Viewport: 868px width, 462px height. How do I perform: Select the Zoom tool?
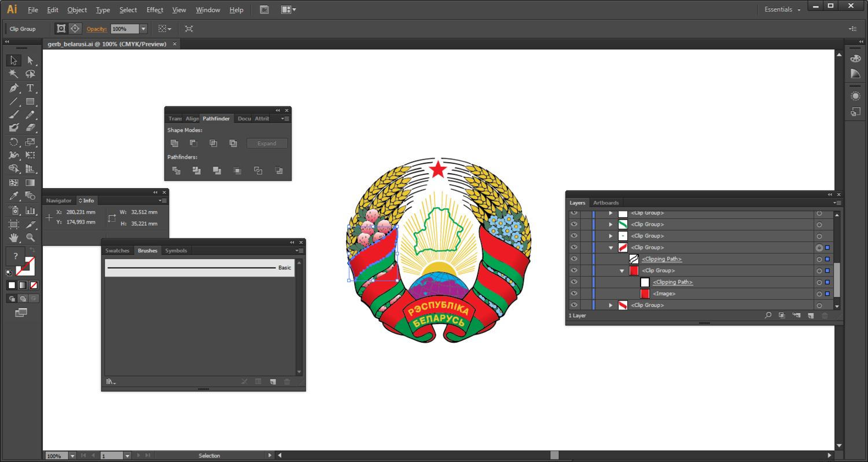[x=30, y=237]
